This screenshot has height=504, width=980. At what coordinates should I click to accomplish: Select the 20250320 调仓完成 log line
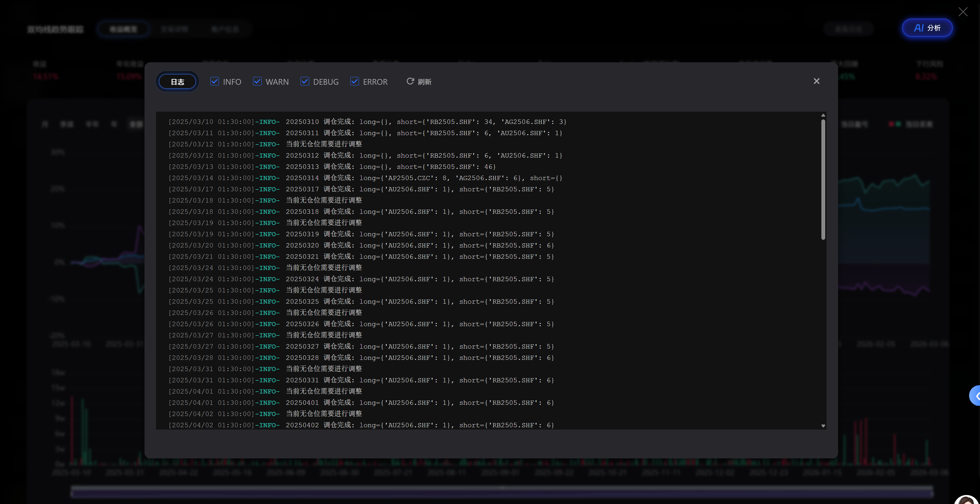[x=362, y=245]
